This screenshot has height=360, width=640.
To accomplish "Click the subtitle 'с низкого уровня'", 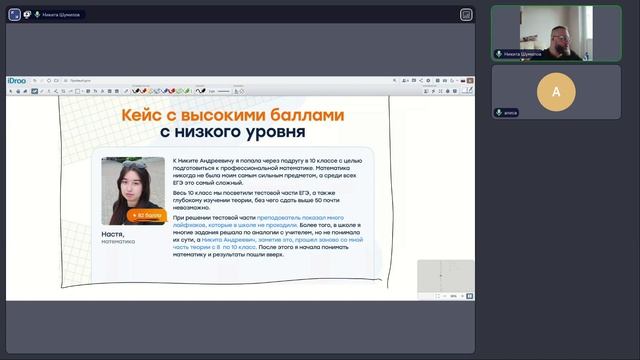I will (233, 132).
